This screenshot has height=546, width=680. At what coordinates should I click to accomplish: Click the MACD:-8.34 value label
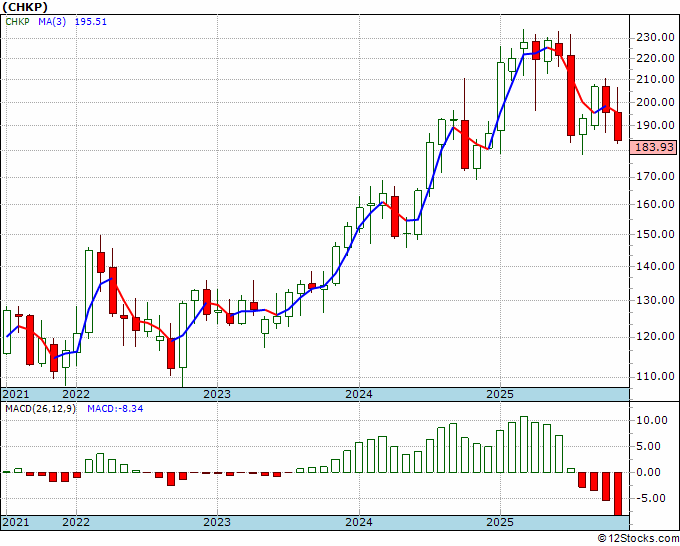[115, 409]
